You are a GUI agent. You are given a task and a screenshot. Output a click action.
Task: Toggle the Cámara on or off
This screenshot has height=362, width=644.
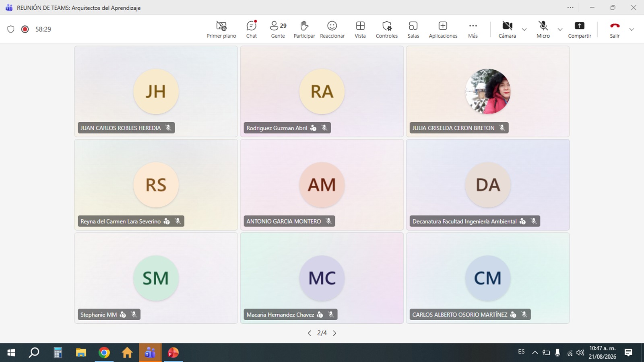point(507,29)
